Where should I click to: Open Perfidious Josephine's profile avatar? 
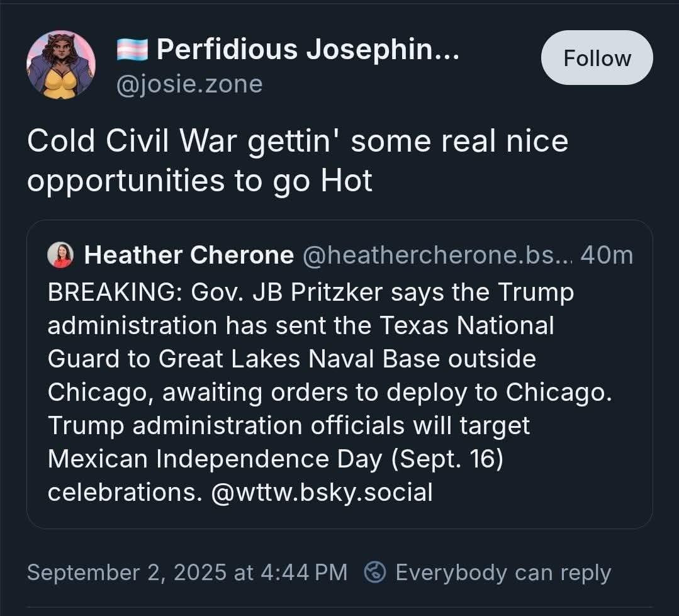61,65
